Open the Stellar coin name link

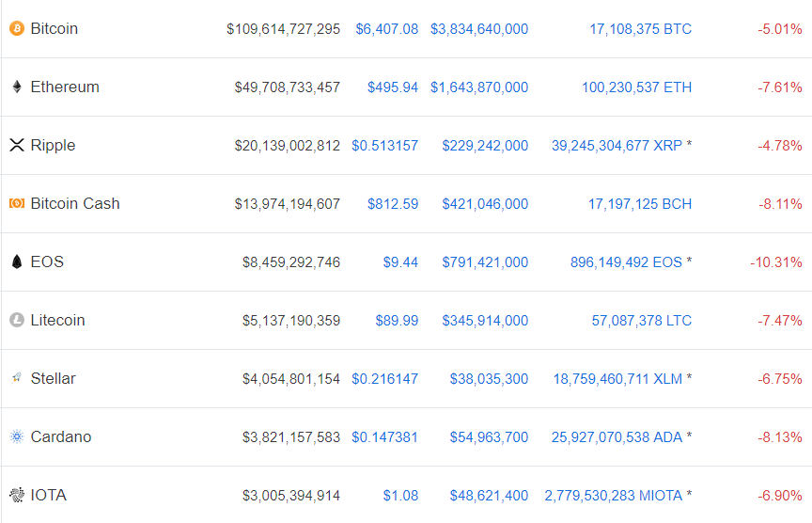(53, 378)
